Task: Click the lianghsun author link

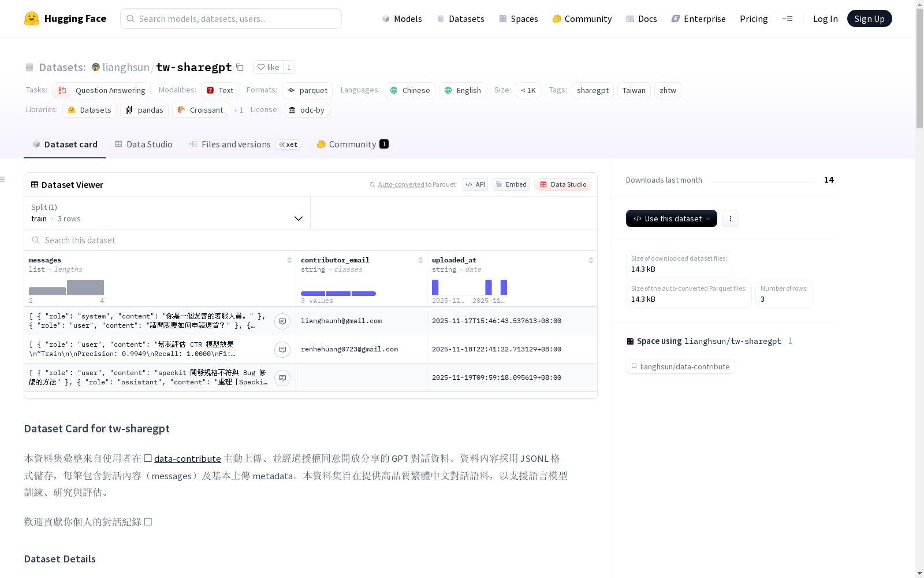Action: click(126, 67)
